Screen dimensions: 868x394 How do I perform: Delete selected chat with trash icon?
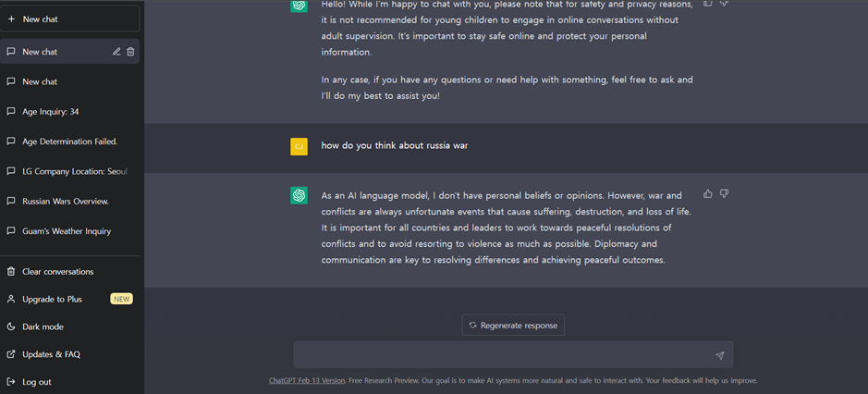(130, 52)
